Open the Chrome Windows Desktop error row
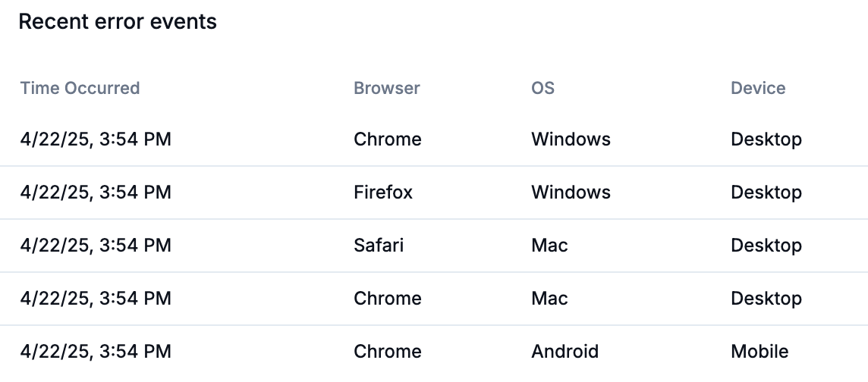The image size is (868, 382). (434, 139)
